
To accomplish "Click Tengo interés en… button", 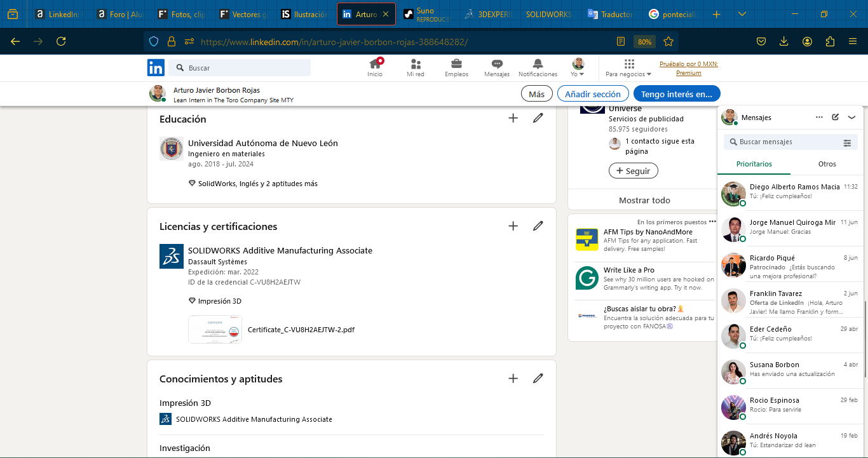I will pyautogui.click(x=677, y=94).
